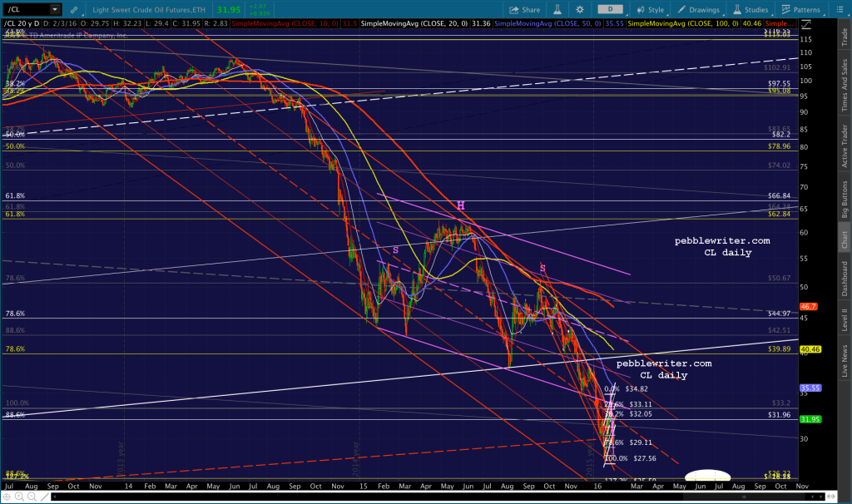Open the Dashboard side tab
The width and height of the screenshot is (852, 504).
pyautogui.click(x=845, y=279)
